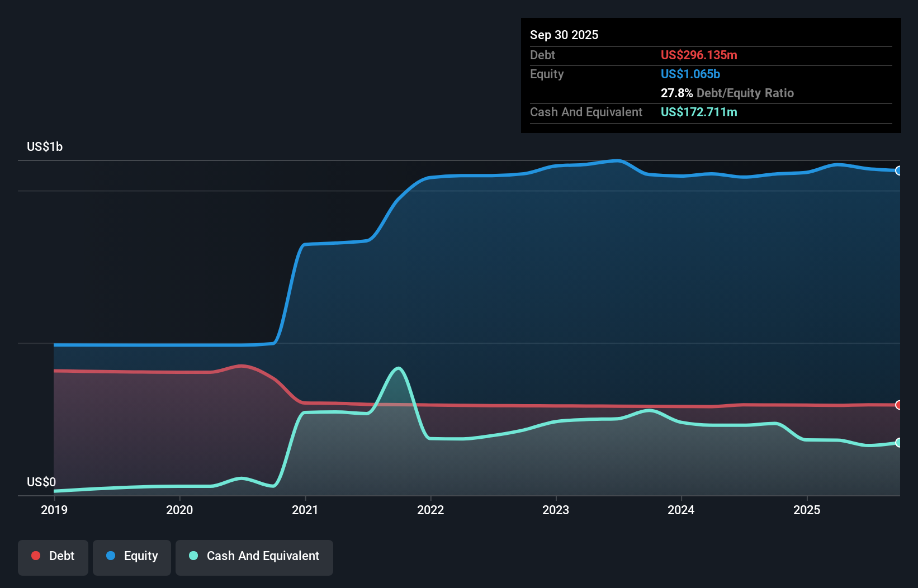The height and width of the screenshot is (588, 918).
Task: Toggle visibility of the Equity series
Action: tap(132, 556)
